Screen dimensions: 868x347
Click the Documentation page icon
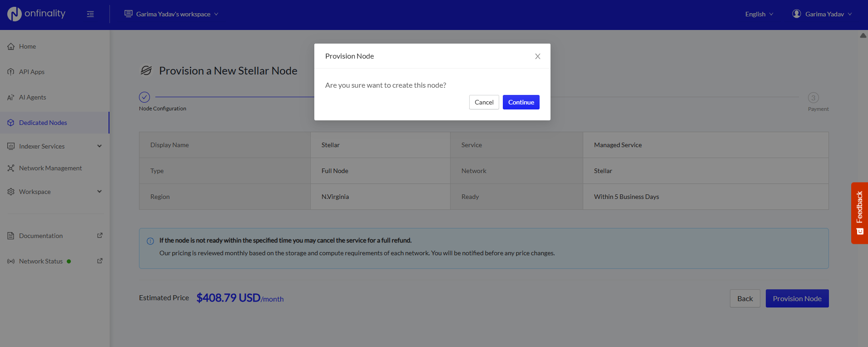click(11, 236)
